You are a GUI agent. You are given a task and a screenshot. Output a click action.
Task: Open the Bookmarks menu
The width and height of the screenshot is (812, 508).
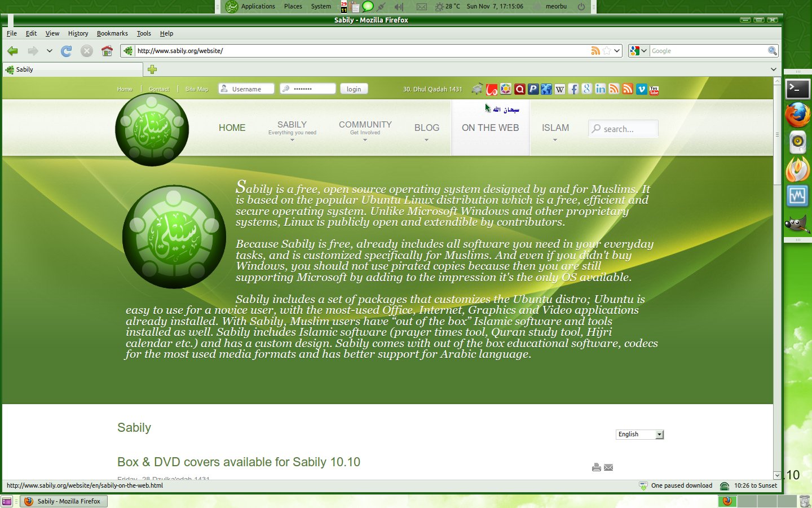click(112, 33)
